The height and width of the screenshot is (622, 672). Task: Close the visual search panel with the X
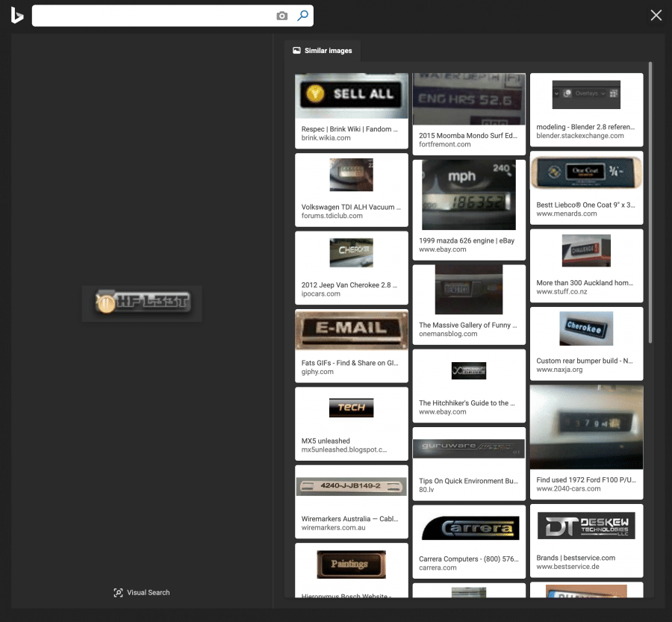coord(656,15)
